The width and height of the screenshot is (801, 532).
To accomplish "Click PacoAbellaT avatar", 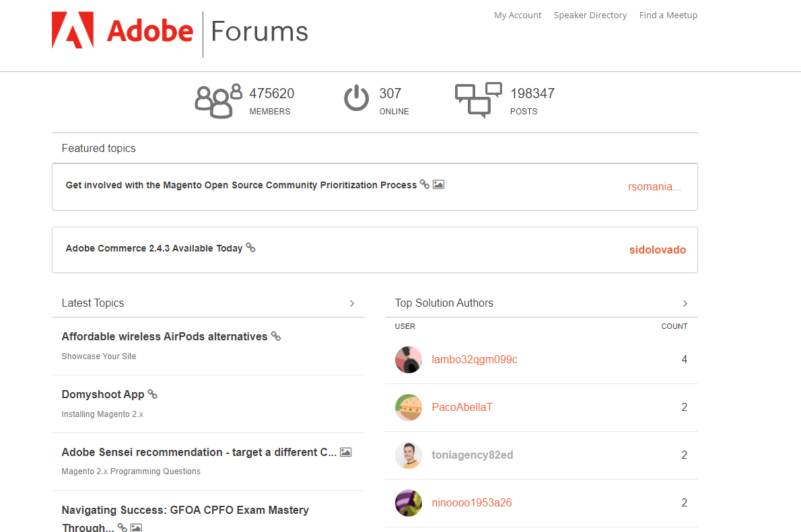I will tap(409, 408).
